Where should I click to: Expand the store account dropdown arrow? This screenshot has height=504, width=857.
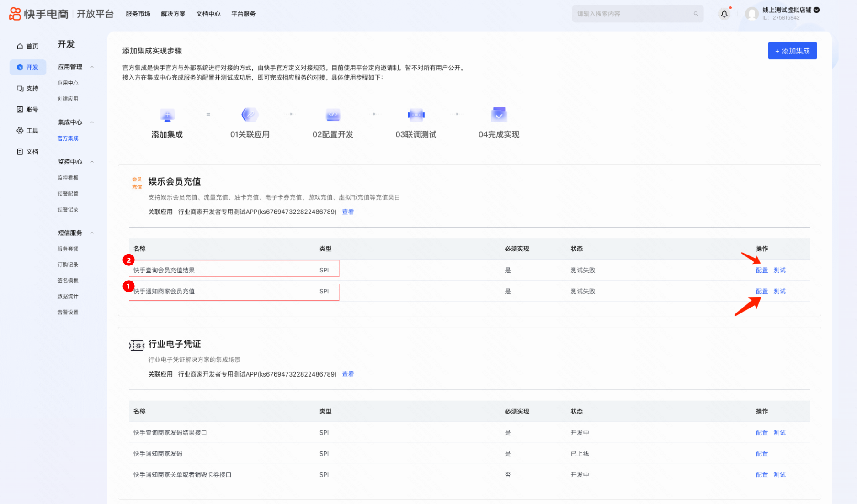[x=816, y=10]
